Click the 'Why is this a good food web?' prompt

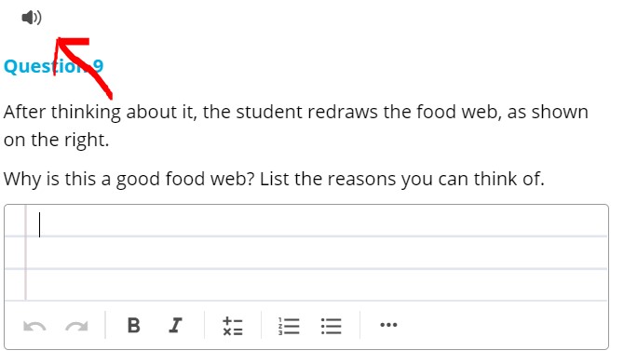(x=129, y=179)
